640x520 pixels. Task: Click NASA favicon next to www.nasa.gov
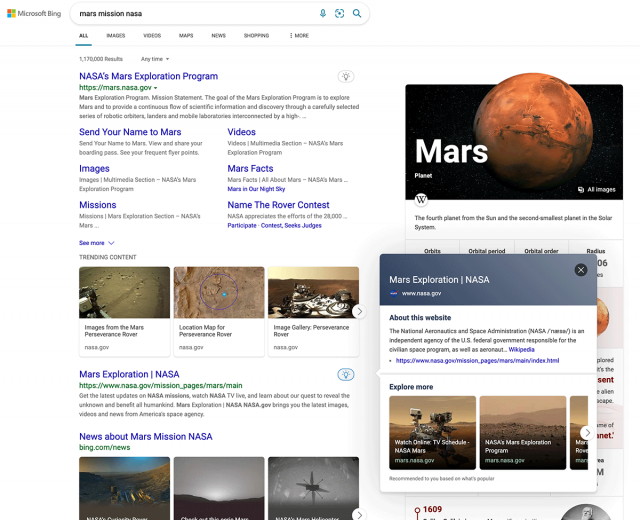(x=394, y=293)
